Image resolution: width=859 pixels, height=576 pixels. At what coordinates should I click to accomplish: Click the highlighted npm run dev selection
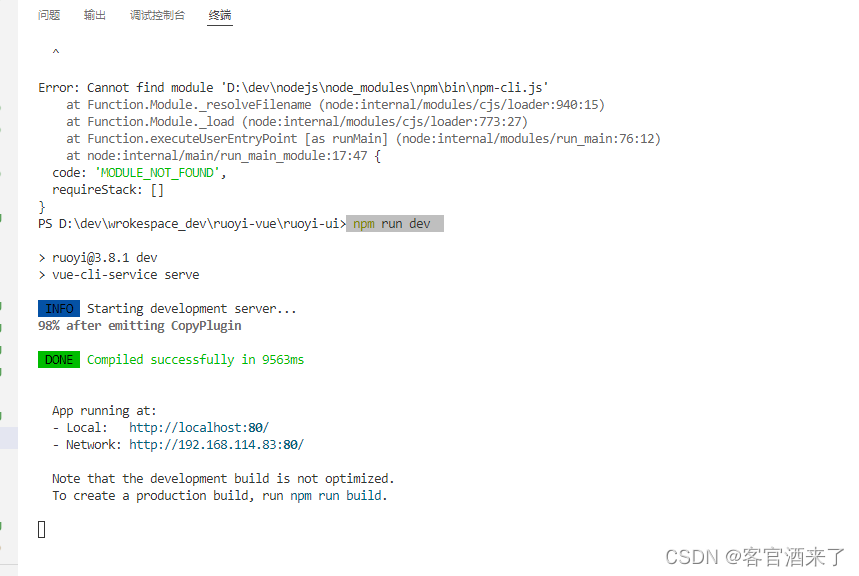(x=393, y=224)
